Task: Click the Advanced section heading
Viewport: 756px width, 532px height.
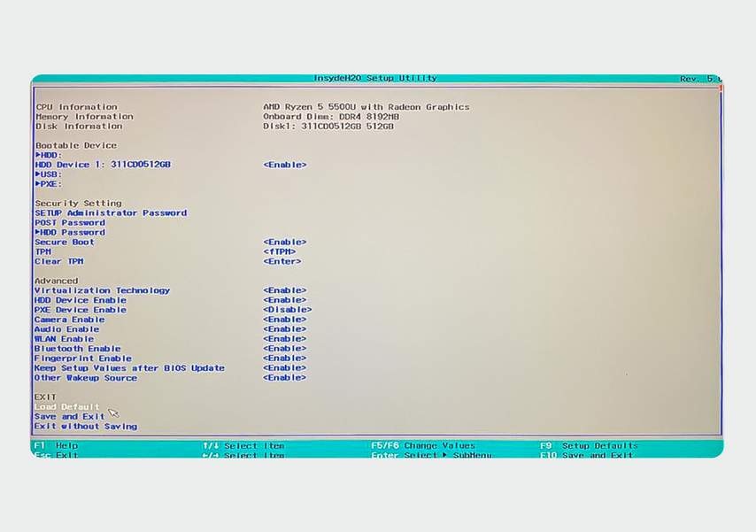Action: [x=57, y=281]
